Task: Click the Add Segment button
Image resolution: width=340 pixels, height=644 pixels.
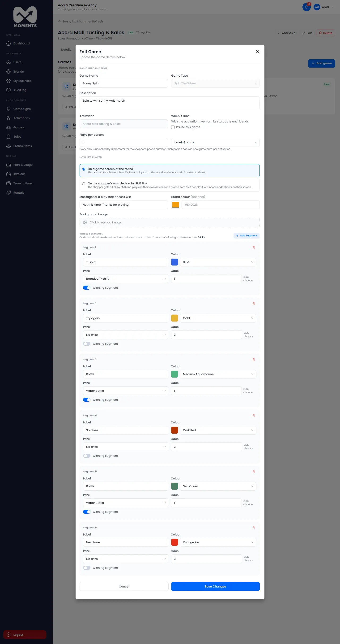Action: pos(246,235)
